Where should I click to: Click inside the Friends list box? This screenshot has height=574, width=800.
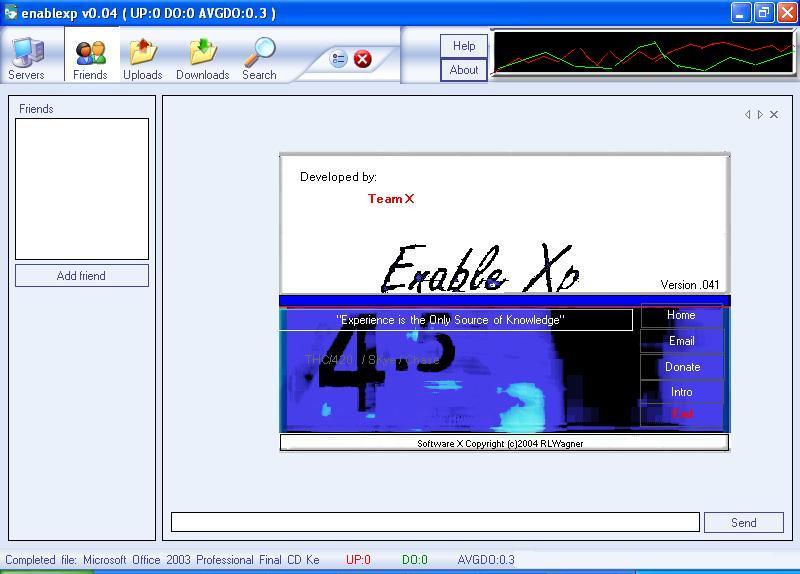[82, 189]
